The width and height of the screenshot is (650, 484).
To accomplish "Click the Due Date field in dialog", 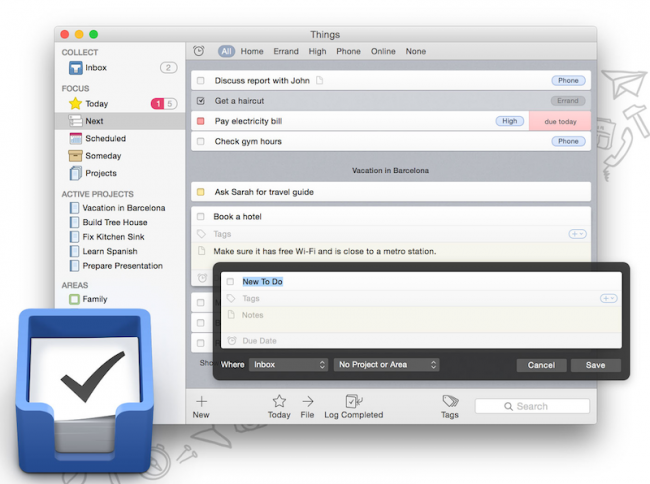I will click(x=422, y=341).
